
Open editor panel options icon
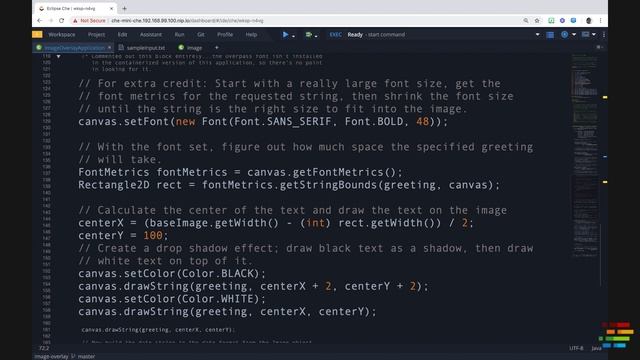[599, 47]
